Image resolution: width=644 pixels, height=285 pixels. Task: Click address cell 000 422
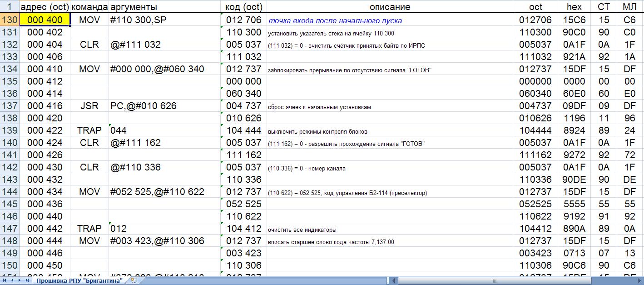(x=45, y=130)
